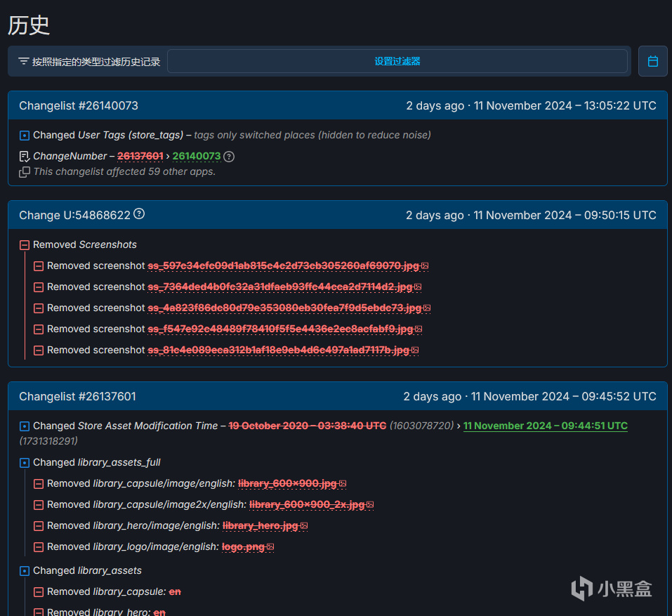The height and width of the screenshot is (616, 672).
Task: Open removed screenshot ss_81c4e089eca312b1af18e9eb4d6c497a1ad7117b.jpg
Action: point(279,350)
